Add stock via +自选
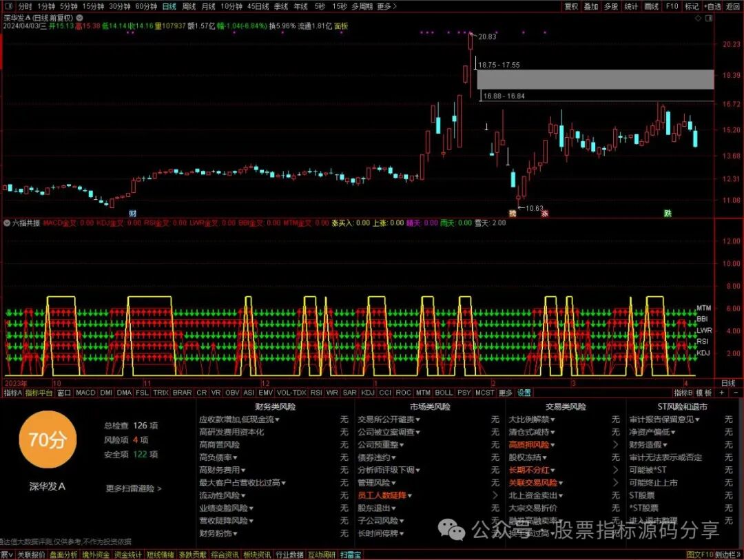This screenshot has height=560, width=744. click(713, 6)
